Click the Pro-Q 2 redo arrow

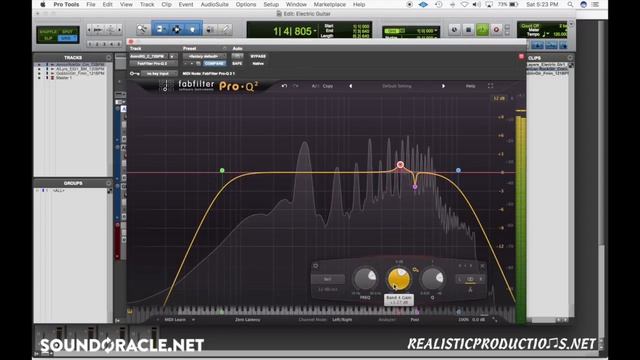coord(296,86)
